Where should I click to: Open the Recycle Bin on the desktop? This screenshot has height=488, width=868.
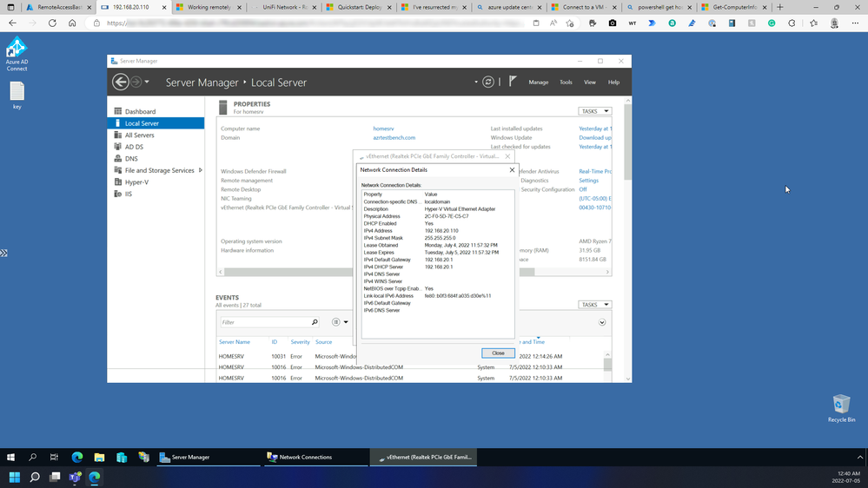[841, 408]
